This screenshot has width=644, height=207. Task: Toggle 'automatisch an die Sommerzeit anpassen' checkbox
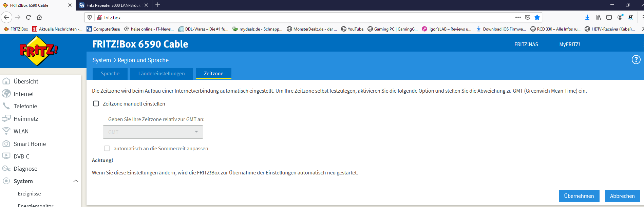tap(107, 148)
